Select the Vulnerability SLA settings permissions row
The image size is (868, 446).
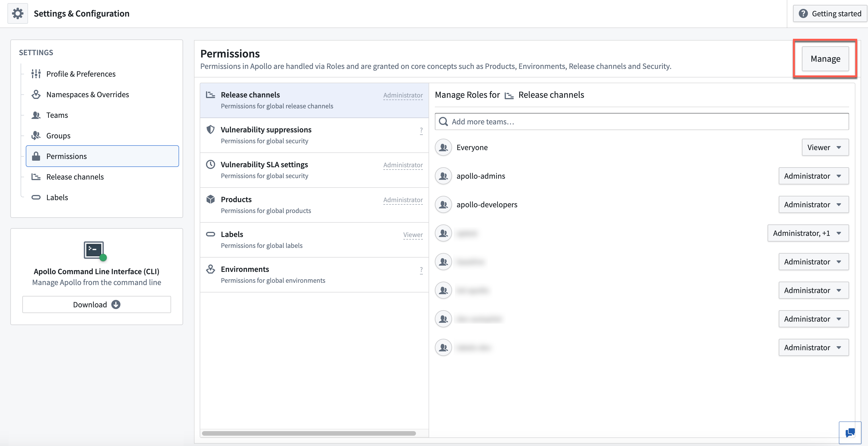click(x=314, y=170)
